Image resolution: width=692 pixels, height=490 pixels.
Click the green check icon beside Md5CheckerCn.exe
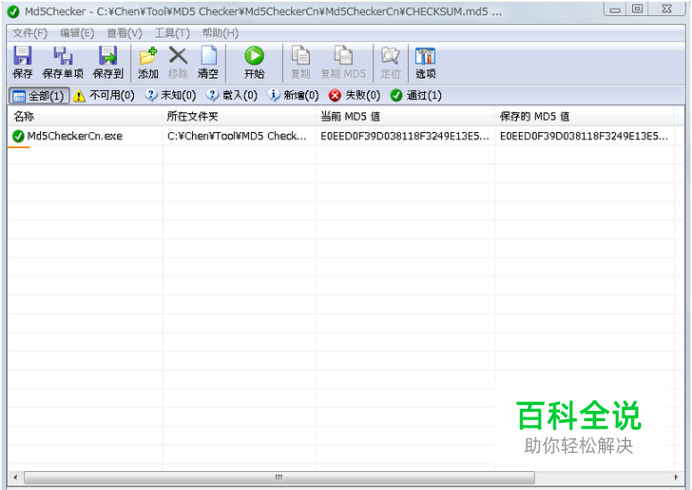18,136
